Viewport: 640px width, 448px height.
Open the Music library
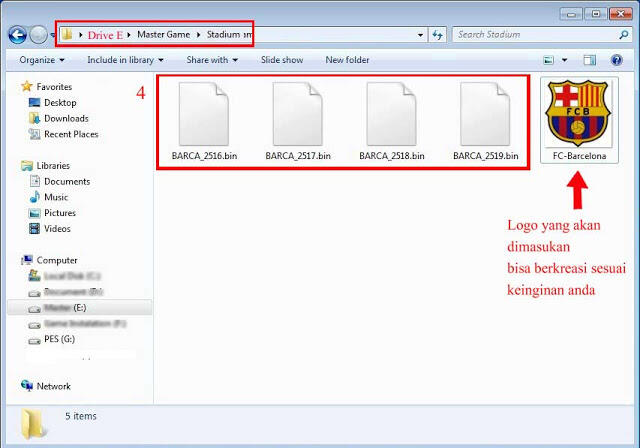(56, 197)
